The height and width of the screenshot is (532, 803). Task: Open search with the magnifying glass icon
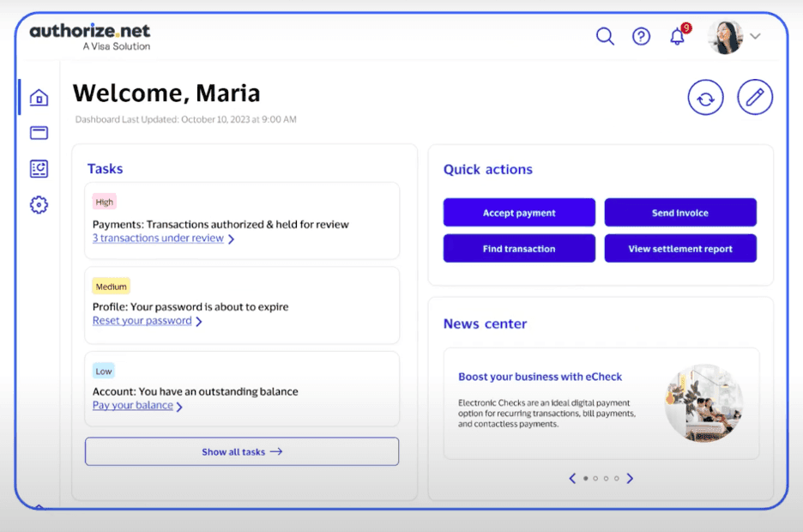pos(605,36)
